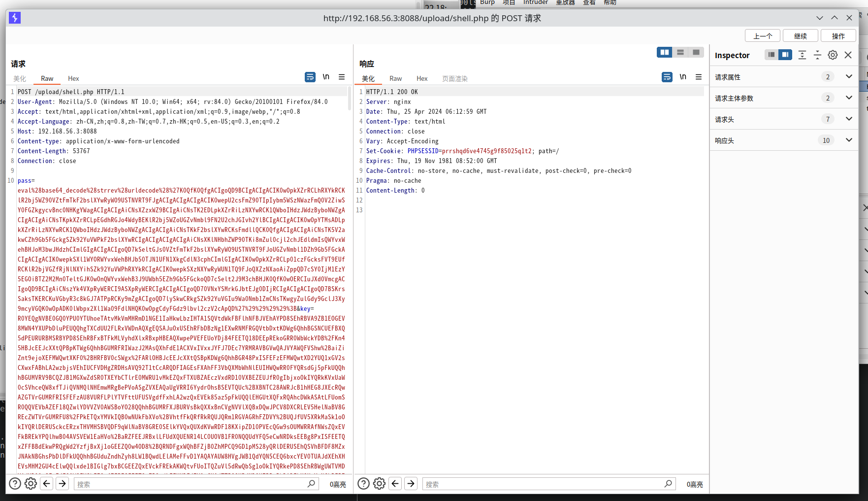
Task: Click 操作 (actions) button
Action: [x=838, y=36]
